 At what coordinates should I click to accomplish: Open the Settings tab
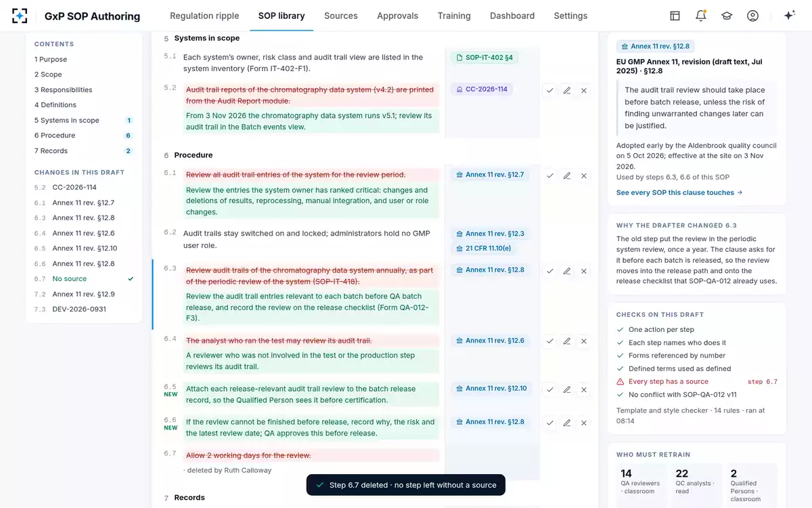click(x=570, y=16)
